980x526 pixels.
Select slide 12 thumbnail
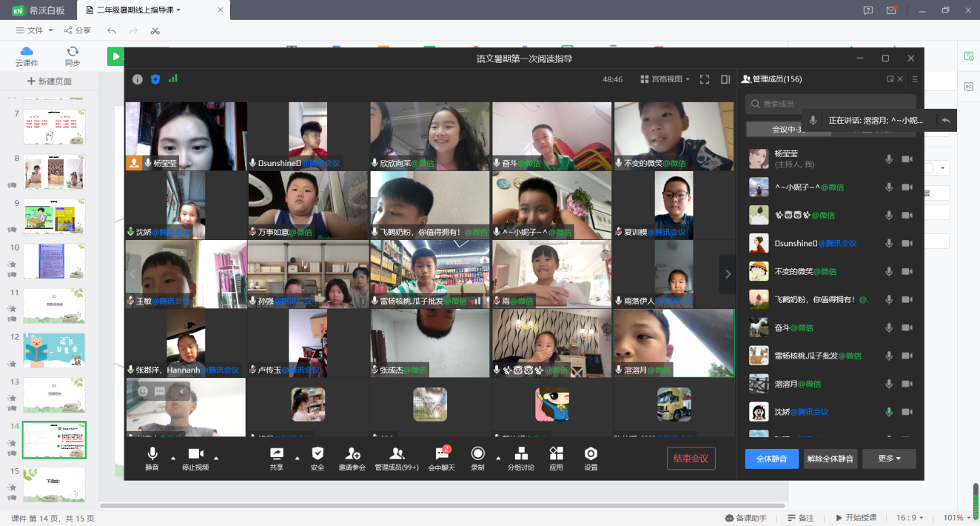[55, 350]
